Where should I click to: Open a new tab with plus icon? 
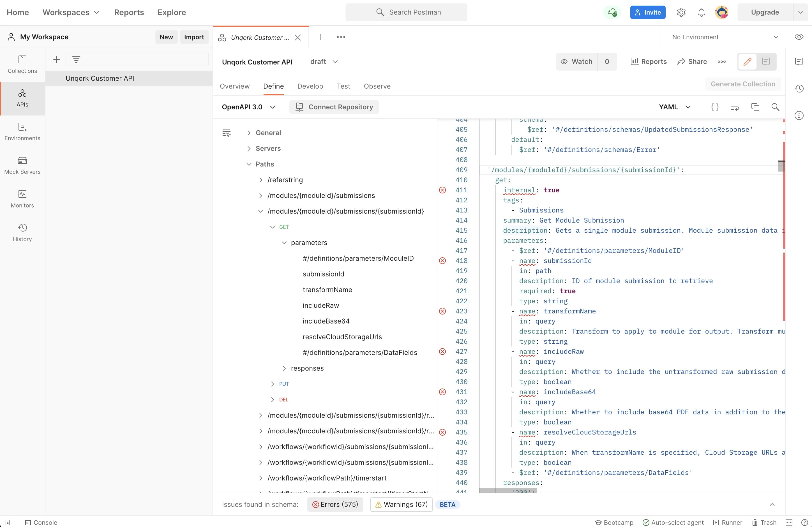coord(320,37)
